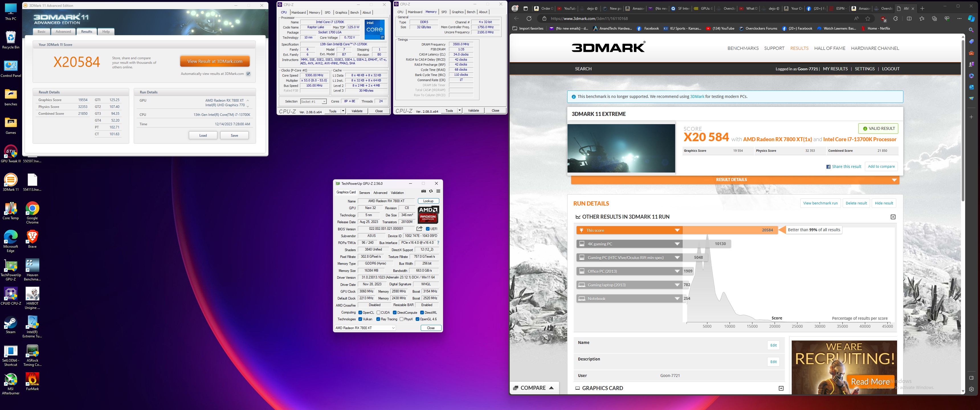Open the TechPowerUp GPU-Z desktop shortcut
980x410 pixels.
coord(11,270)
